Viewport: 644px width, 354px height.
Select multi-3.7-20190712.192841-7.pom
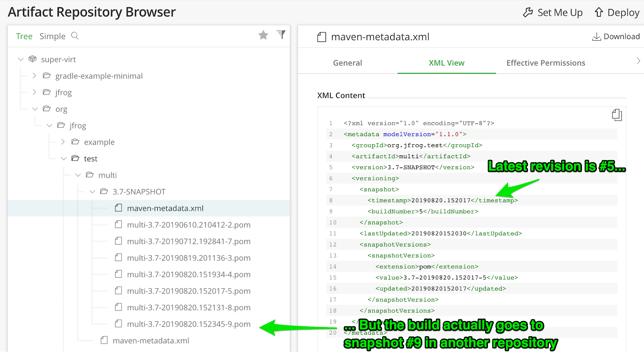coord(189,241)
